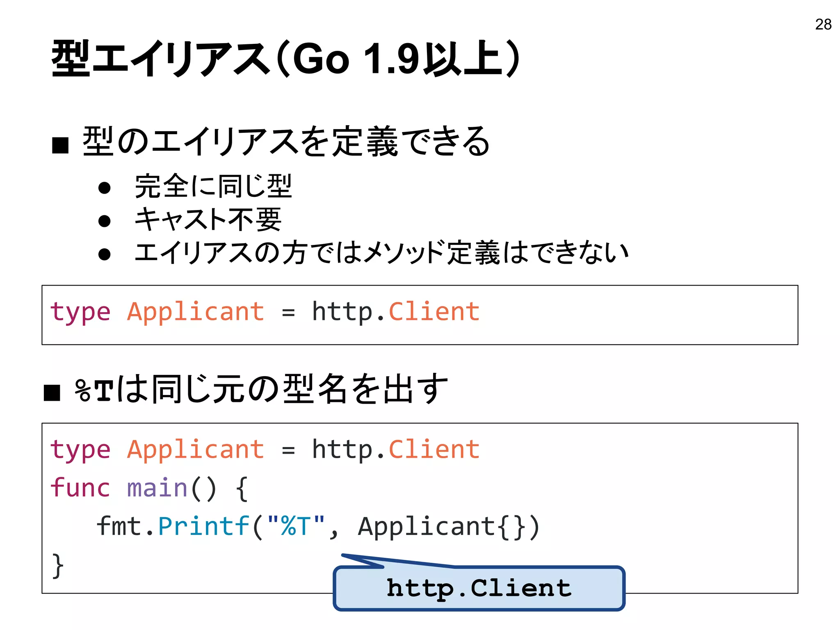Click the first code box type Applicant line

[x=265, y=312]
